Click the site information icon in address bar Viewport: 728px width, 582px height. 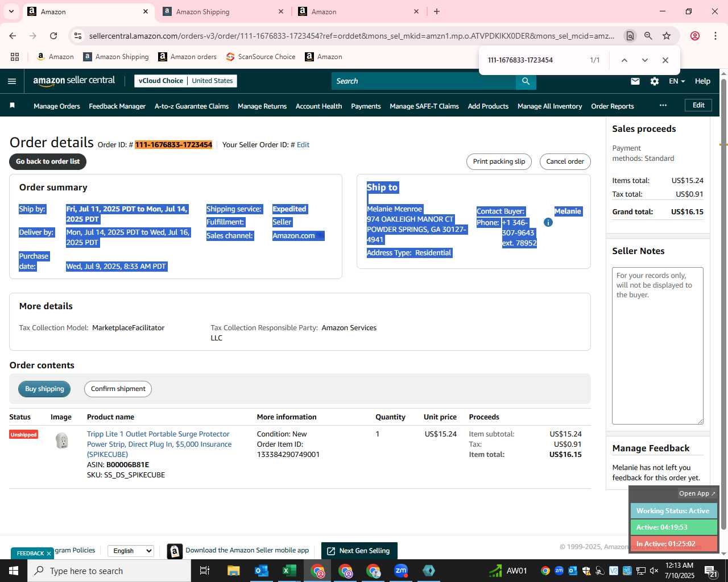78,36
